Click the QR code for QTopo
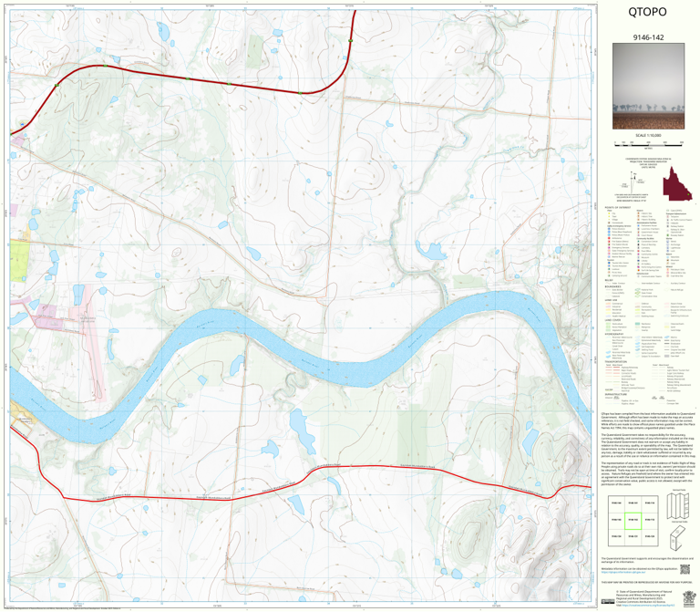The height and width of the screenshot is (612, 700). pyautogui.click(x=685, y=569)
